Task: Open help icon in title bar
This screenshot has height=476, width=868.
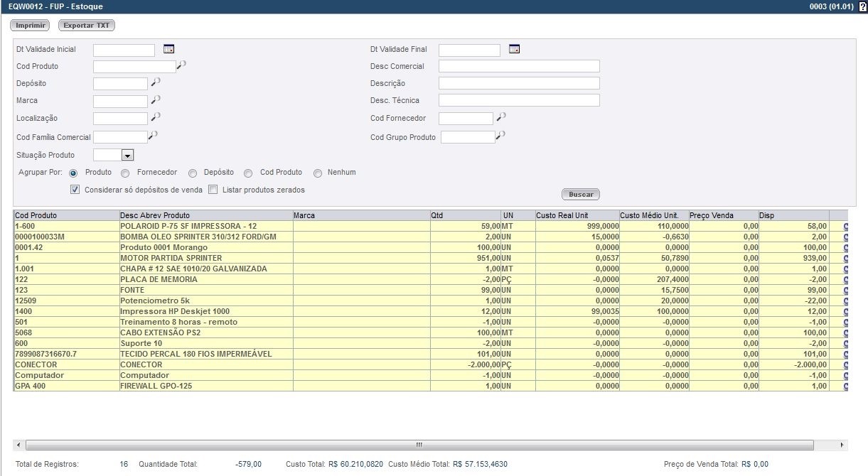Action: point(862,6)
